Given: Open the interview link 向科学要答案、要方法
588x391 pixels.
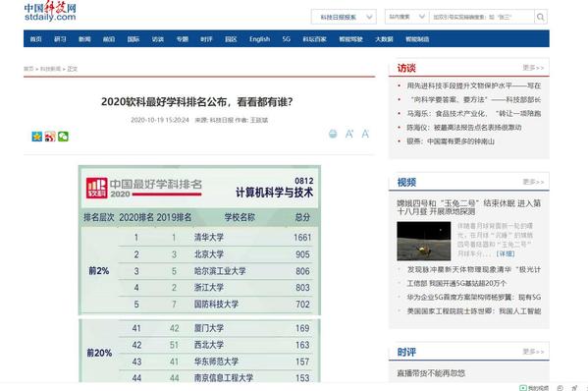Looking at the screenshot, I should click(x=473, y=100).
